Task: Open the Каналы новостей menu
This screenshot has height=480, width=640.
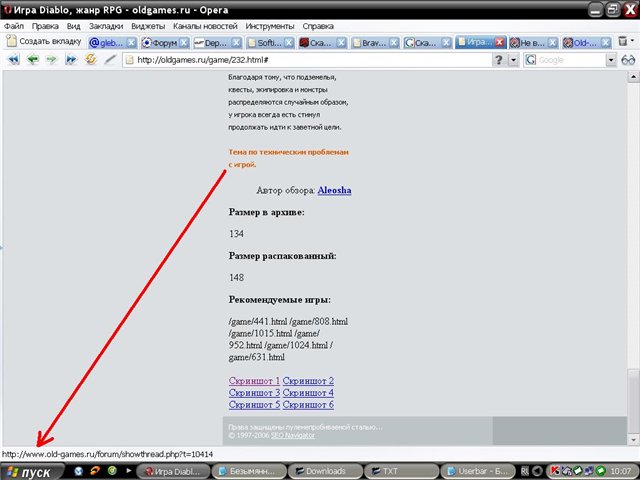Action: [205, 26]
